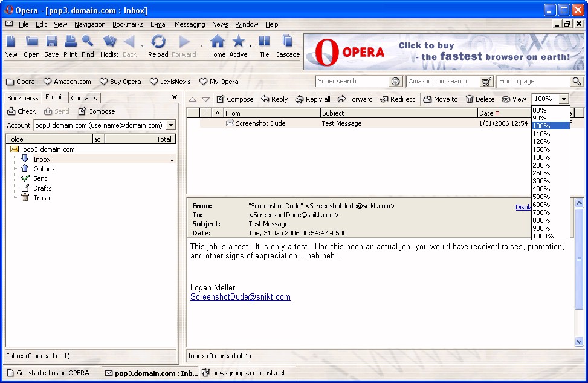Open the Active bookmarks dropdown arrow
Image resolution: width=588 pixels, height=383 pixels.
250,46
